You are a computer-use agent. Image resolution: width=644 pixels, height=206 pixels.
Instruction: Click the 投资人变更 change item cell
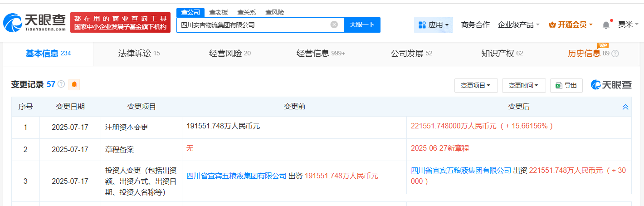141,181
